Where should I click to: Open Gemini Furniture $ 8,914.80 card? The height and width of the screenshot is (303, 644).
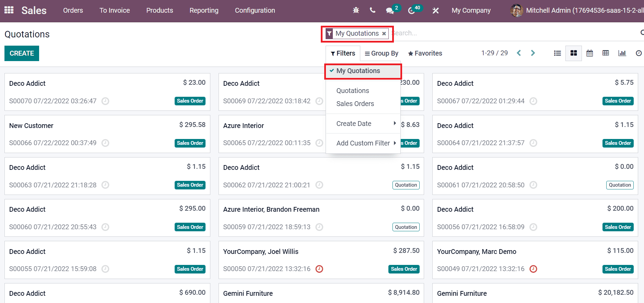[321, 293]
